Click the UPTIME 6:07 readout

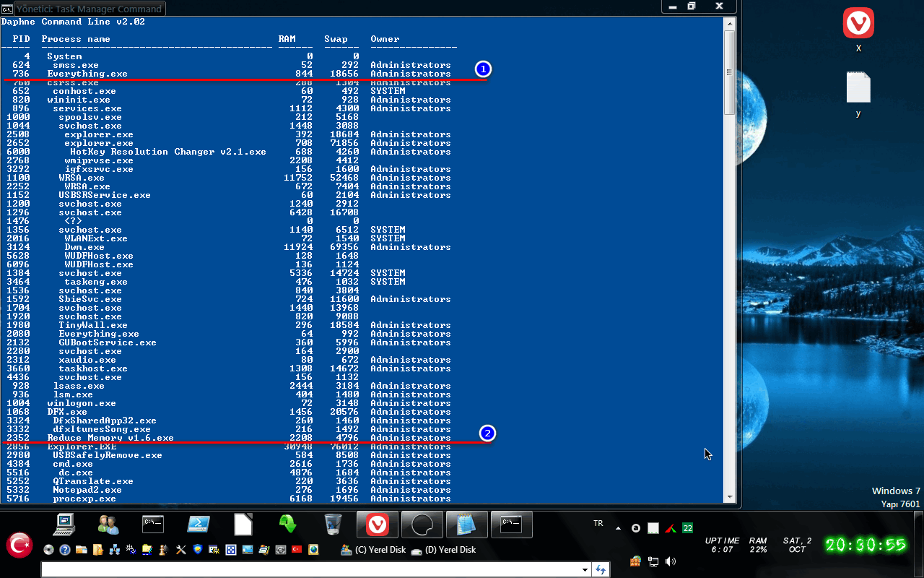pyautogui.click(x=723, y=545)
